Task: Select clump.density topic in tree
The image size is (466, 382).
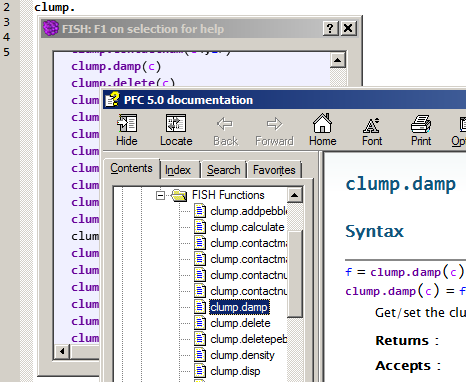Action: [242, 355]
